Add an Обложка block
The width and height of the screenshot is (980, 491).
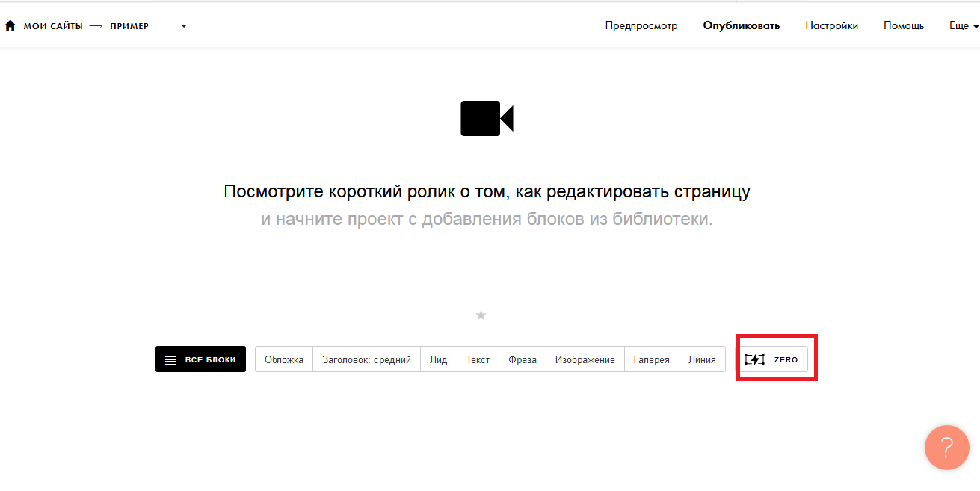[x=284, y=359]
